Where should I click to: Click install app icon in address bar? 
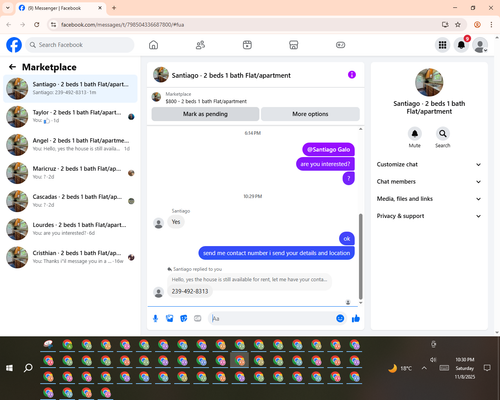tap(445, 25)
